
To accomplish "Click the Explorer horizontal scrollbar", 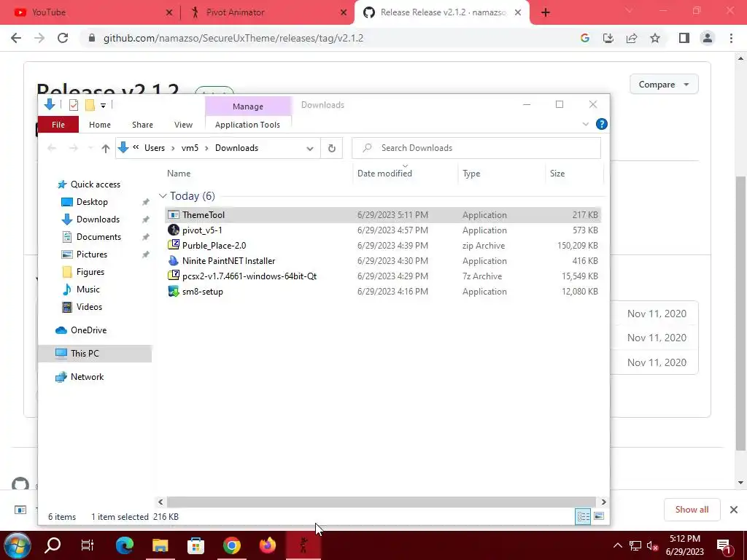I will tap(381, 502).
